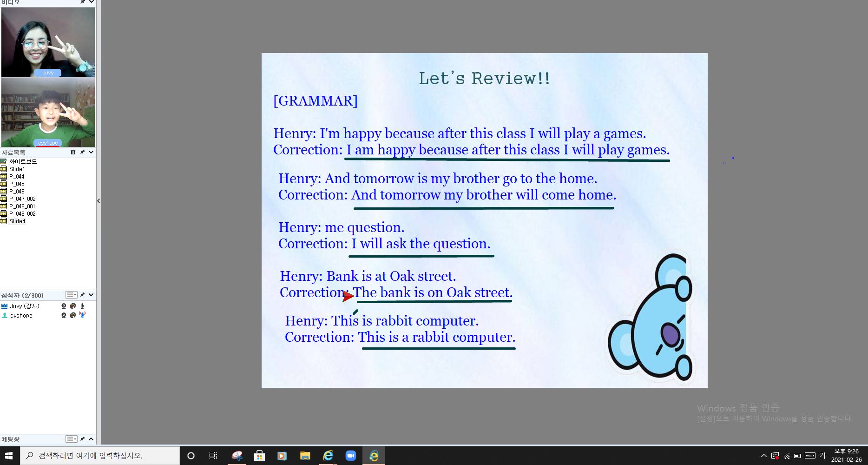
Task: Click the trash icon in the materials list header
Action: click(73, 152)
